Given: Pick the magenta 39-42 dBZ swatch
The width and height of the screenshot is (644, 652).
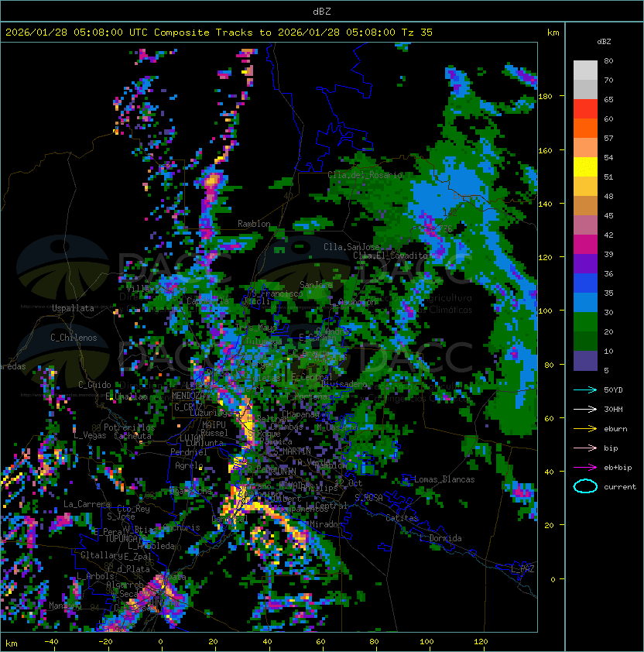Looking at the screenshot, I should [x=585, y=245].
